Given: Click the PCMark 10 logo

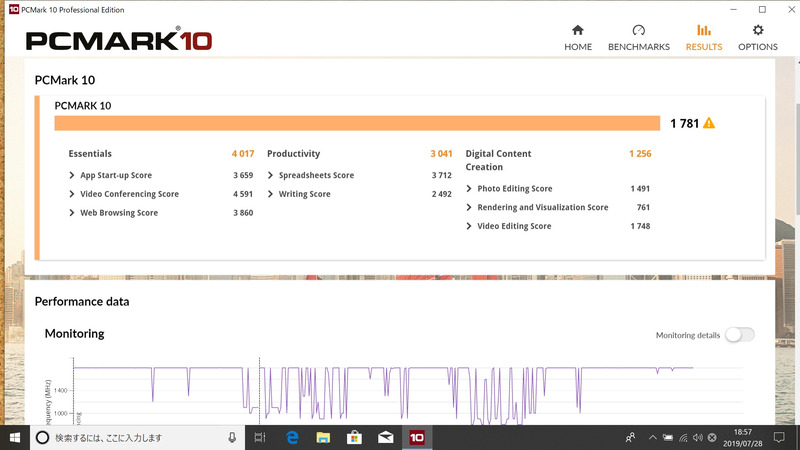Looking at the screenshot, I should coord(119,40).
